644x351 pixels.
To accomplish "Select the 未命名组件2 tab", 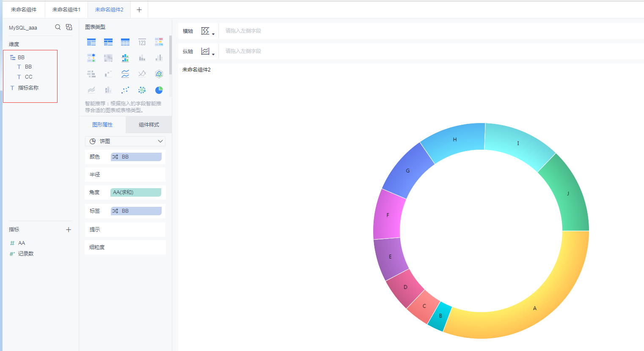I will click(109, 9).
